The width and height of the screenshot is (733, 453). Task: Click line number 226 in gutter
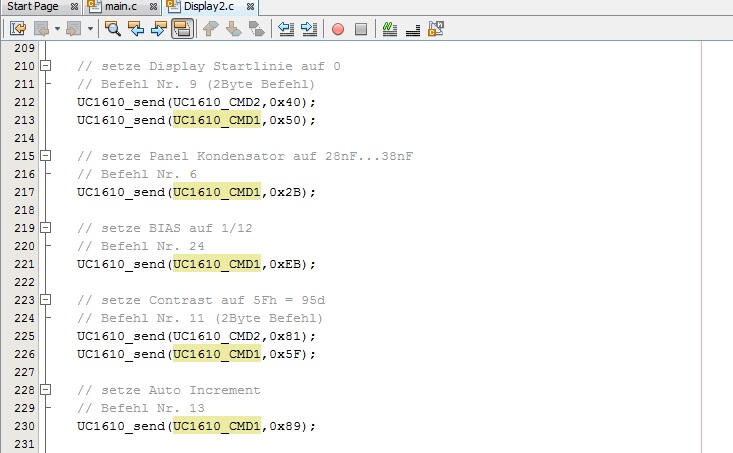(24, 354)
